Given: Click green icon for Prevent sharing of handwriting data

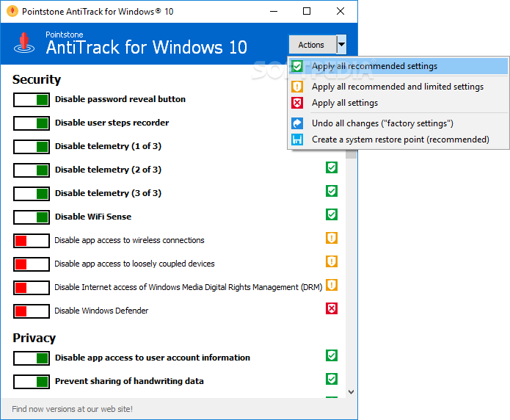Looking at the screenshot, I should click(x=332, y=379).
